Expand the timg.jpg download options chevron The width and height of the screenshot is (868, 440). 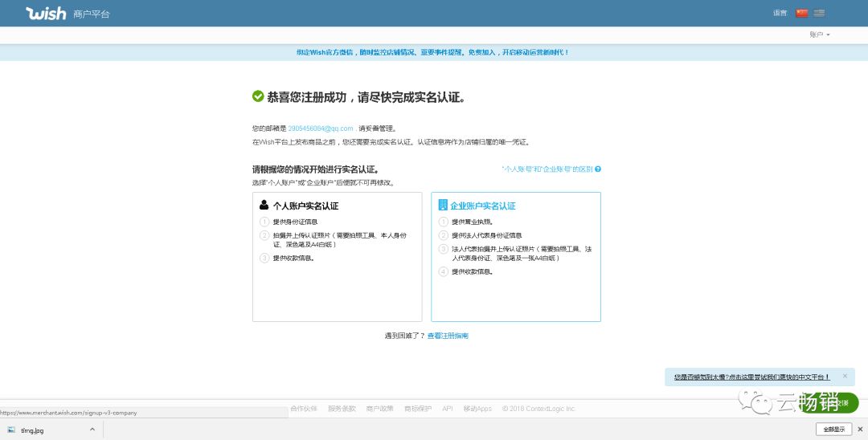point(92,429)
